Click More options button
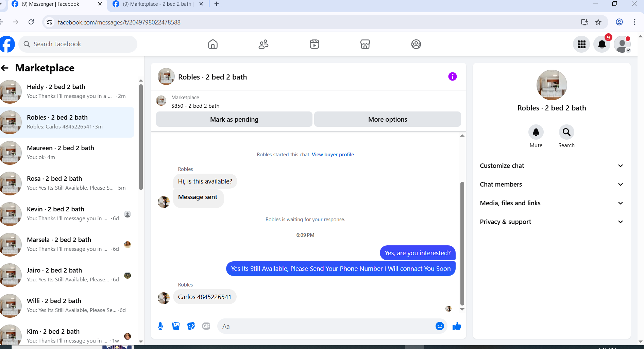The width and height of the screenshot is (644, 349). pyautogui.click(x=388, y=119)
